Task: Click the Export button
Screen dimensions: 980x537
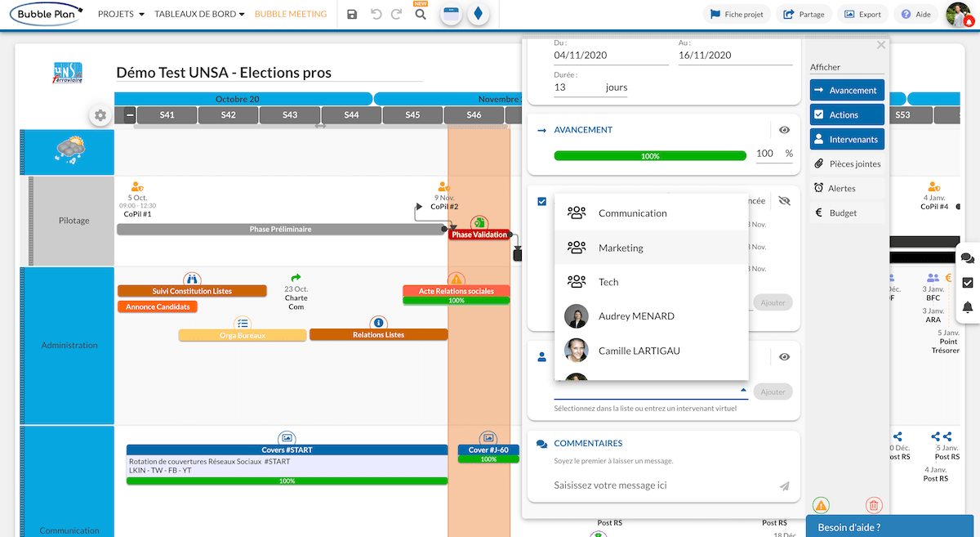Action: point(862,14)
